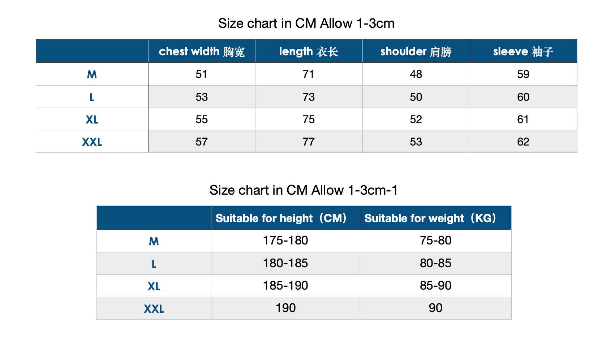
Task: Click the height range 185-190 cell
Action: point(285,286)
